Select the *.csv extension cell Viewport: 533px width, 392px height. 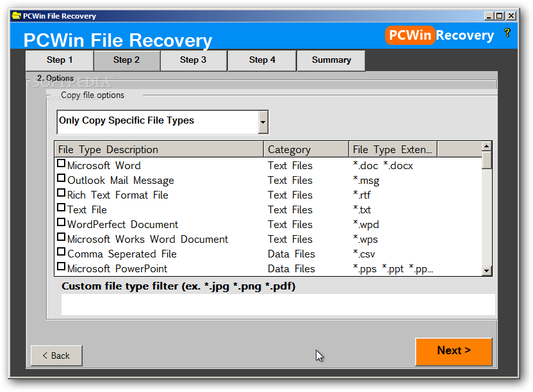point(364,254)
